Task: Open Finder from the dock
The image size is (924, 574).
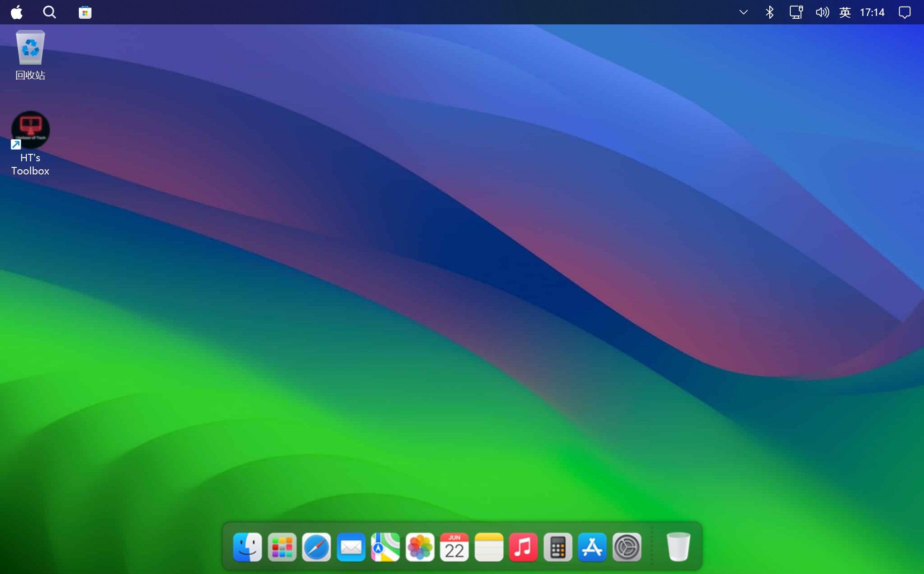Action: [248, 547]
